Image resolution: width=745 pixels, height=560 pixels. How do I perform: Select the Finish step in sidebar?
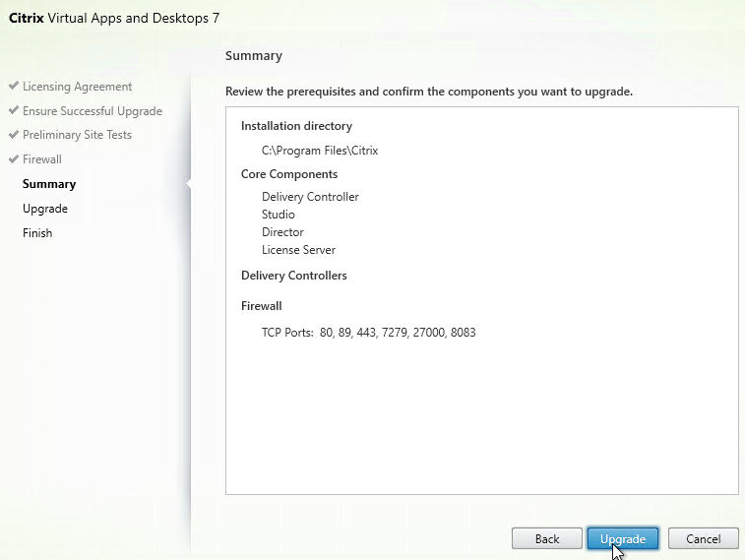click(37, 233)
